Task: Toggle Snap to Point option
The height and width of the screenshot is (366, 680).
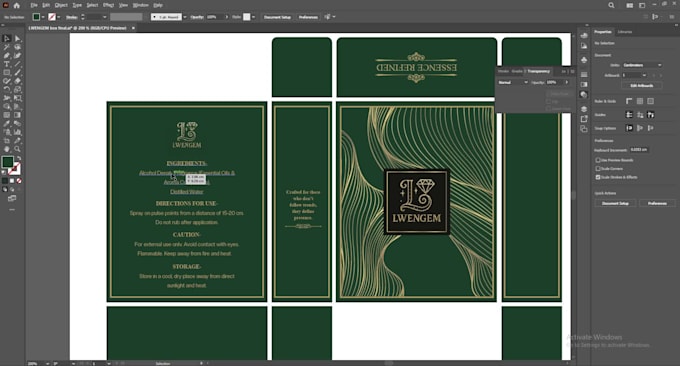Action: click(629, 128)
